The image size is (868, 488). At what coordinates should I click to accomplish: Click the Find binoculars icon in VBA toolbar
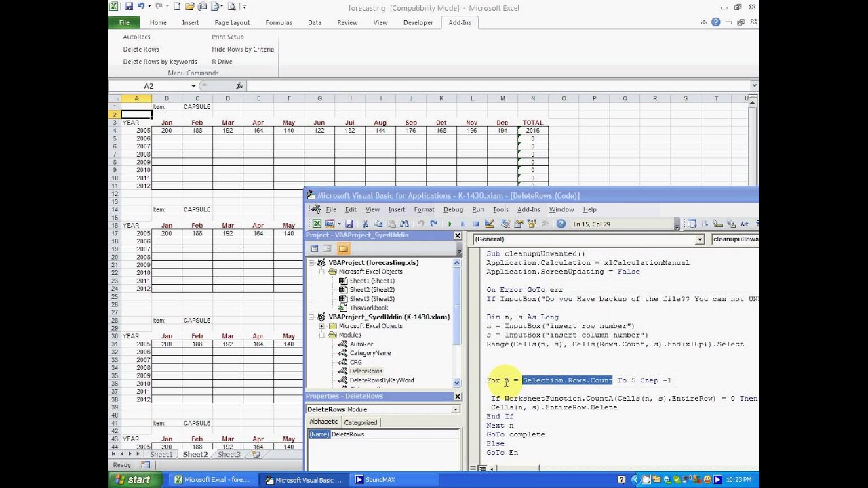(405, 224)
